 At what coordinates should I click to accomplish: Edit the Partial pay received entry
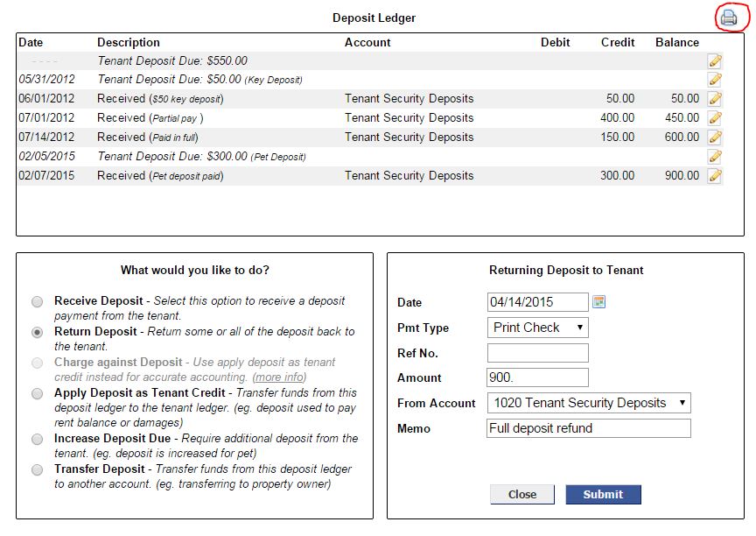pos(715,117)
